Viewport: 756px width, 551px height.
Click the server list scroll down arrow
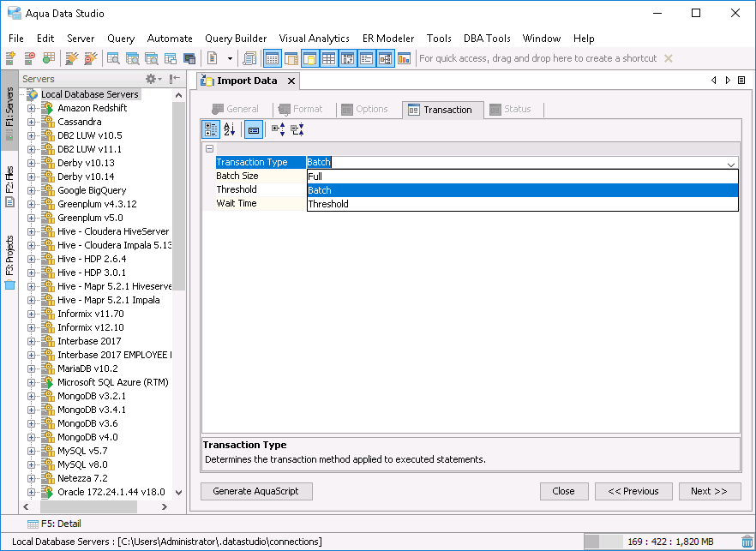pos(178,492)
